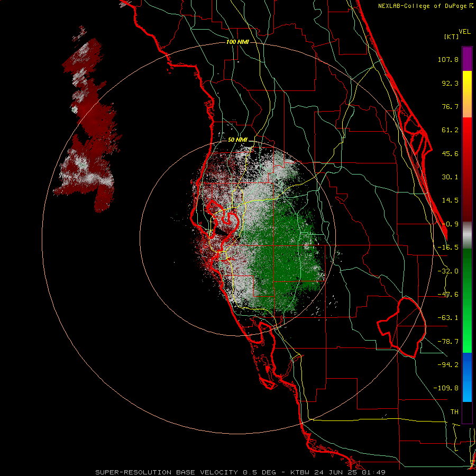Click the -32.0 value on the velocity scale
Screen dimensions: 476x476
(x=448, y=271)
